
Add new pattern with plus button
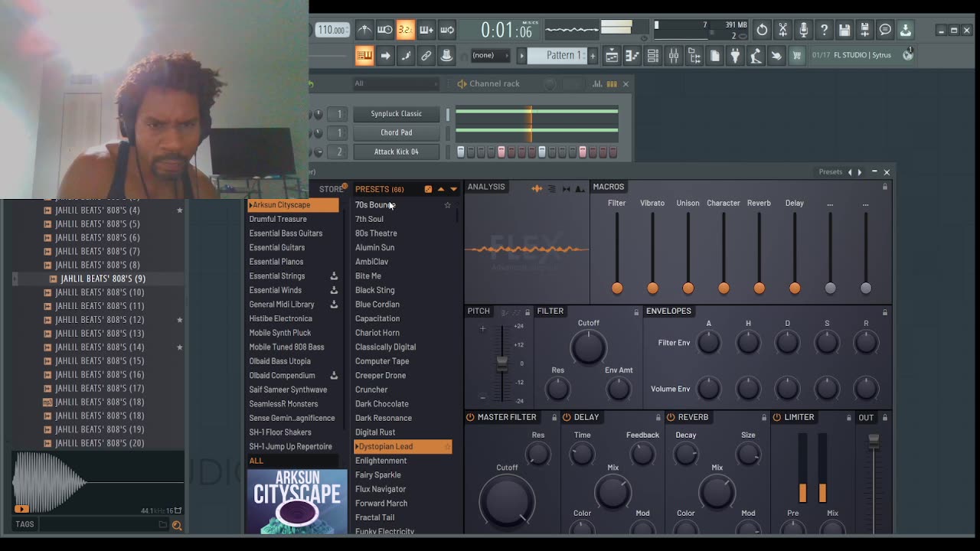click(x=593, y=55)
